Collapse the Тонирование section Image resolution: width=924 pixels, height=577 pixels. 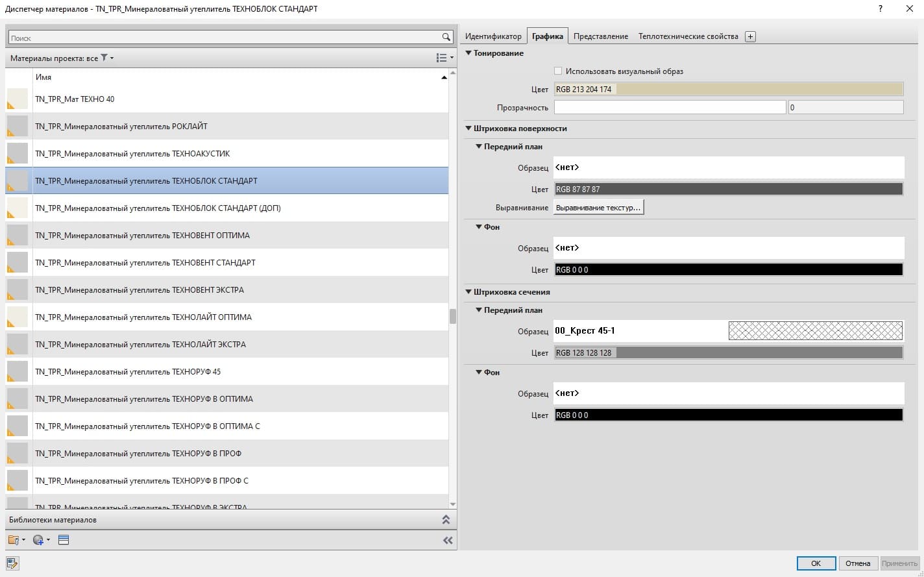tap(469, 53)
